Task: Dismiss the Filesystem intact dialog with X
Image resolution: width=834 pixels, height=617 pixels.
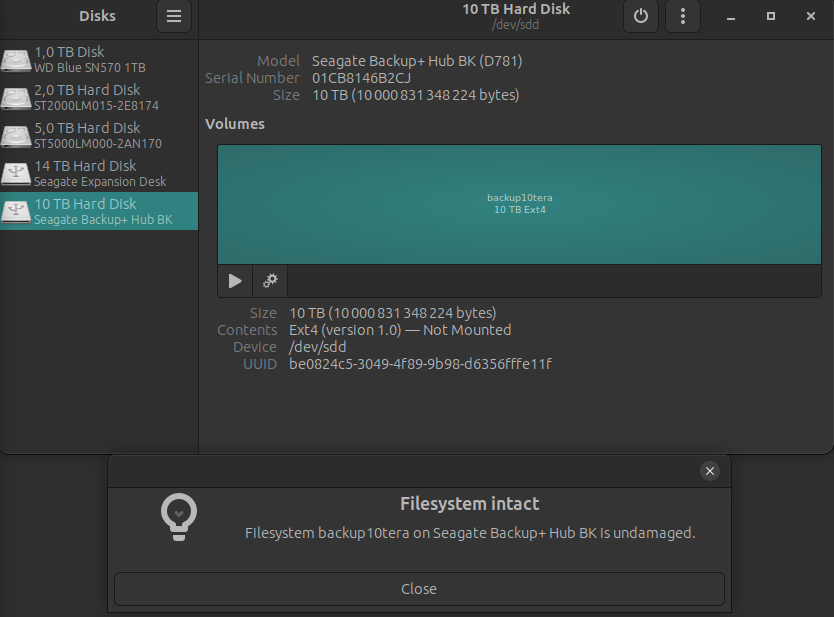Action: click(709, 471)
